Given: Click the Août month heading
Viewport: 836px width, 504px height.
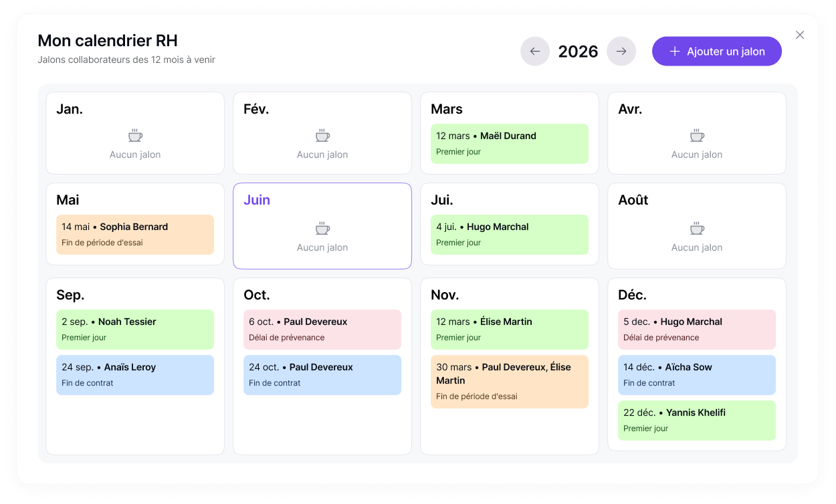Looking at the screenshot, I should point(633,200).
